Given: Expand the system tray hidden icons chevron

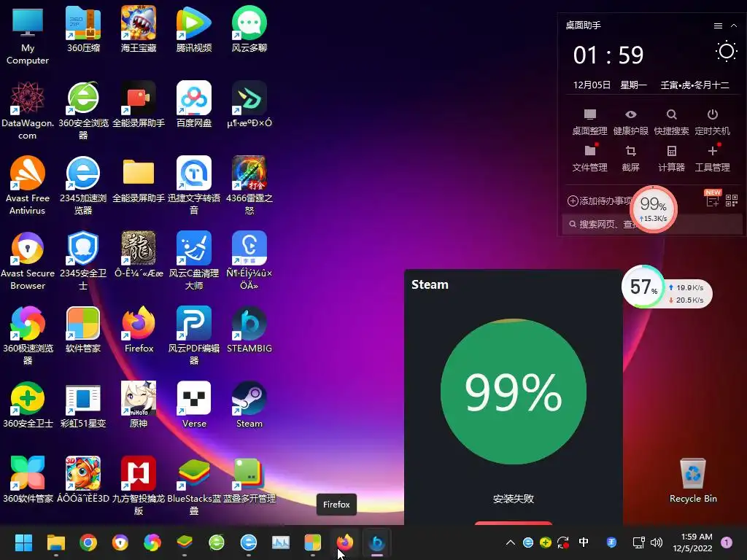Looking at the screenshot, I should tap(510, 542).
